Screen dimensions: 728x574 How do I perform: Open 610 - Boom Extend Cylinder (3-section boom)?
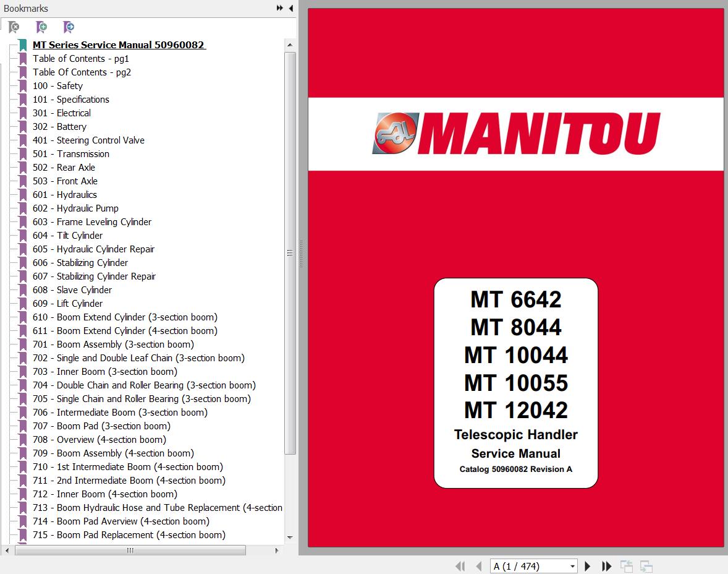[x=125, y=317]
